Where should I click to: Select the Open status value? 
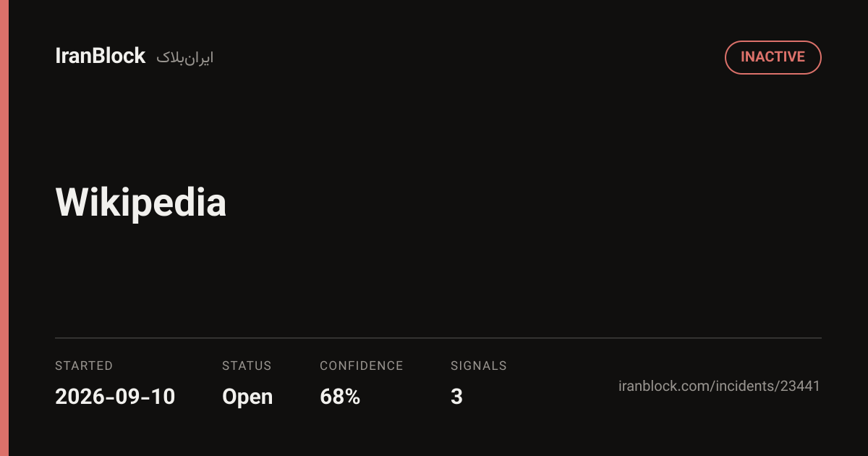click(x=247, y=397)
